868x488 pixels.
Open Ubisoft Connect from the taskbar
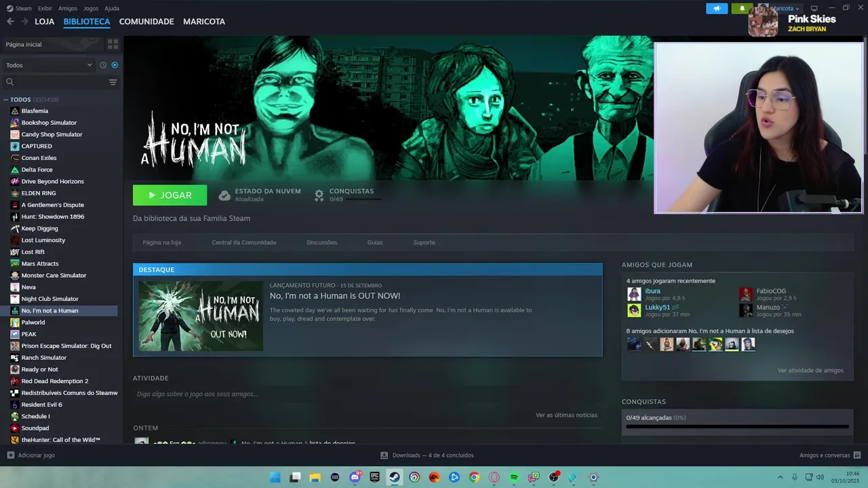click(x=414, y=477)
